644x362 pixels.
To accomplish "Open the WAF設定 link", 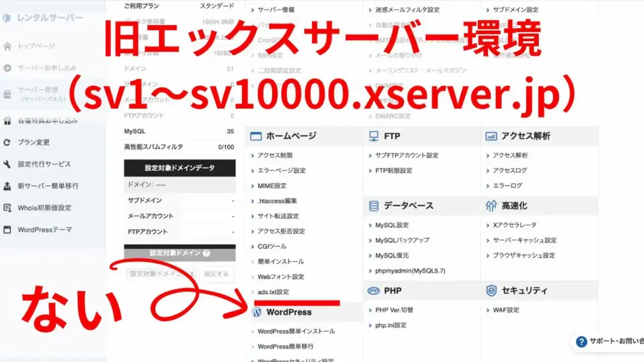I will coord(506,310).
